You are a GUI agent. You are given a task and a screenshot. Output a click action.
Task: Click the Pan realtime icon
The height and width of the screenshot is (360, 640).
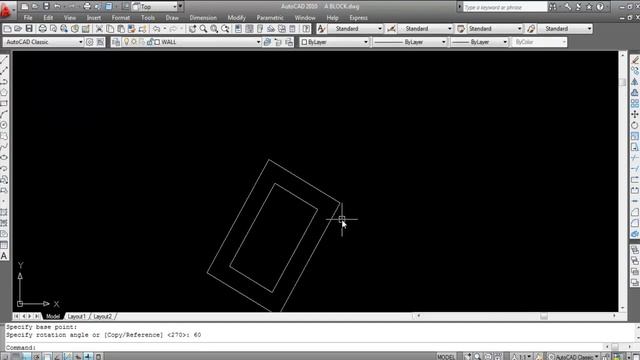click(x=192, y=29)
